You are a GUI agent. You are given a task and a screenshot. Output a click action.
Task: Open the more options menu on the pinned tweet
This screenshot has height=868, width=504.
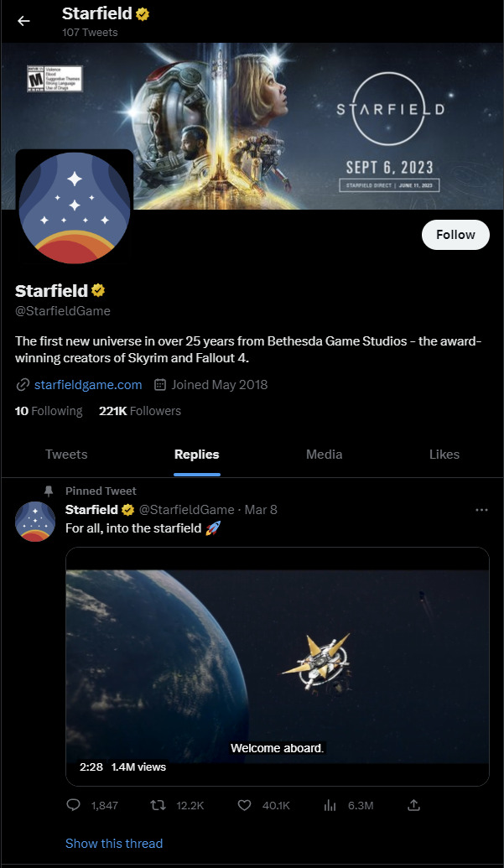point(481,509)
